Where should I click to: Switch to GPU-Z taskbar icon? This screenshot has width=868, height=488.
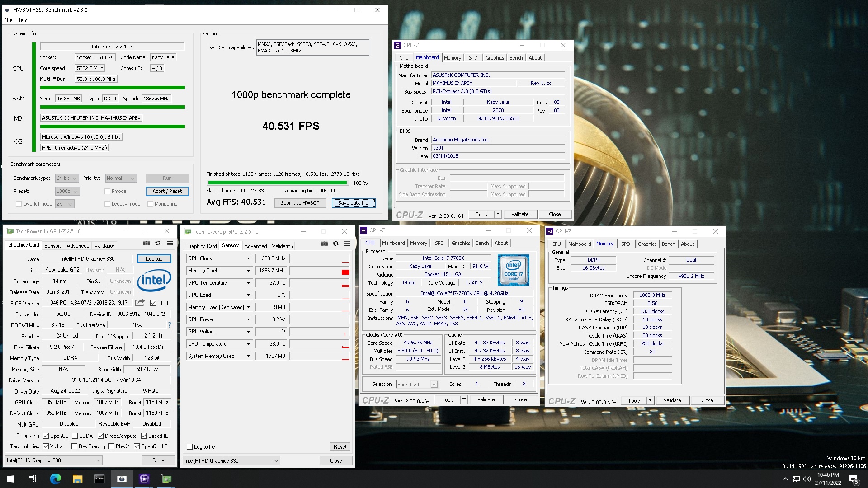point(166,479)
